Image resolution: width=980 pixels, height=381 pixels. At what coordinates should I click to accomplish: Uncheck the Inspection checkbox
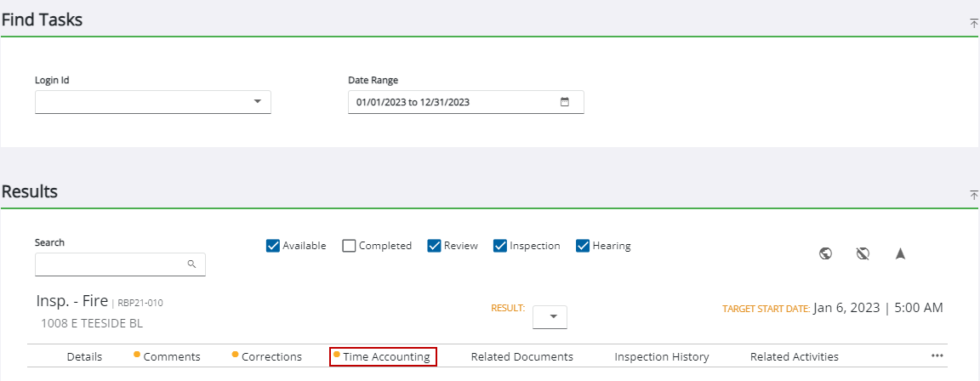point(500,246)
